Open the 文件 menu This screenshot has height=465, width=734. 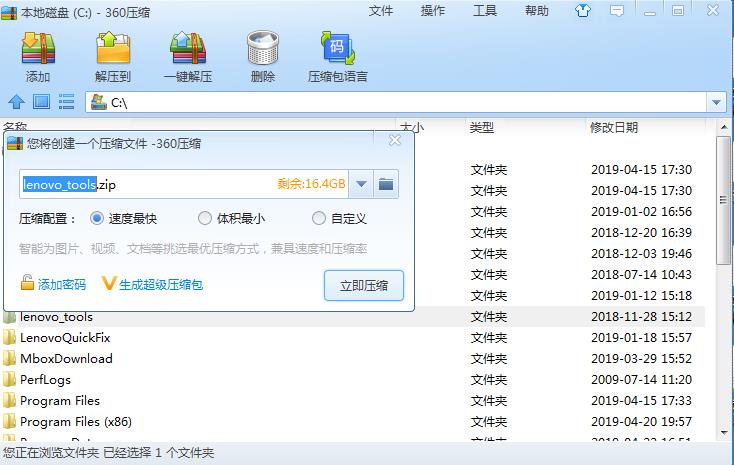point(381,11)
